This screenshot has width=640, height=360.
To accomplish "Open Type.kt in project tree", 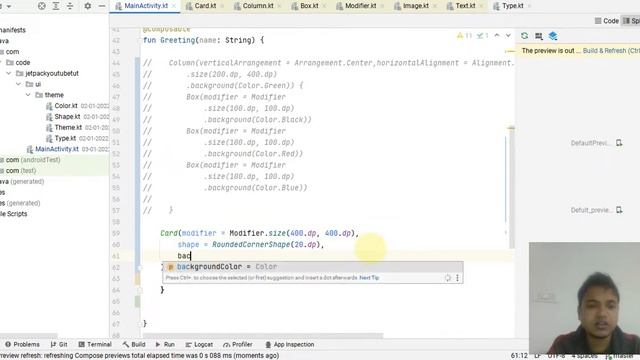I will 65,138.
